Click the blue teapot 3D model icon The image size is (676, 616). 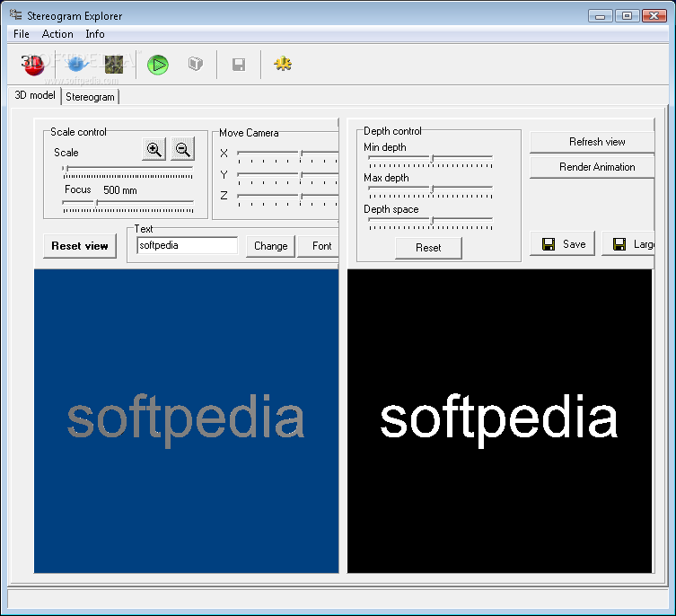[x=76, y=64]
